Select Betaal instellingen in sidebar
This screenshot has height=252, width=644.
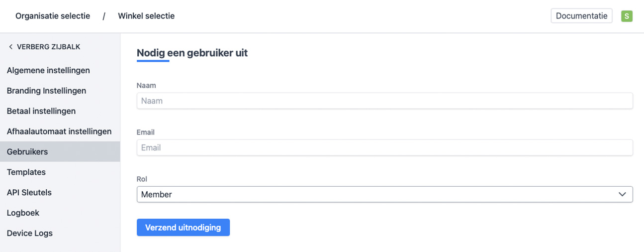point(41,111)
